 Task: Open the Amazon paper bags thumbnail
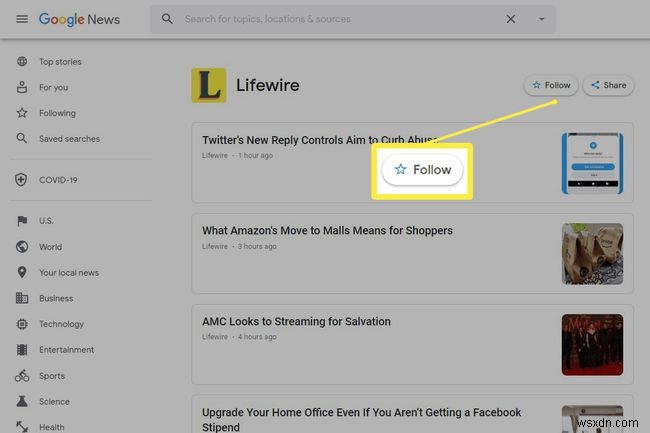[592, 254]
